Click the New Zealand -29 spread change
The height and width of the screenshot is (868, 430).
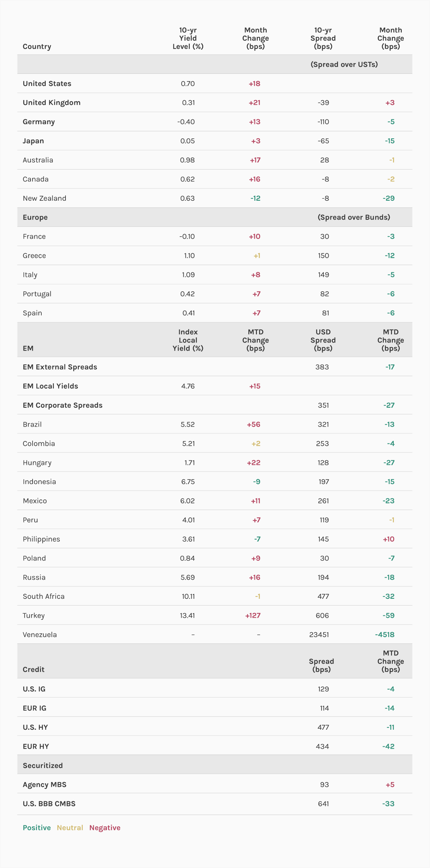point(389,198)
